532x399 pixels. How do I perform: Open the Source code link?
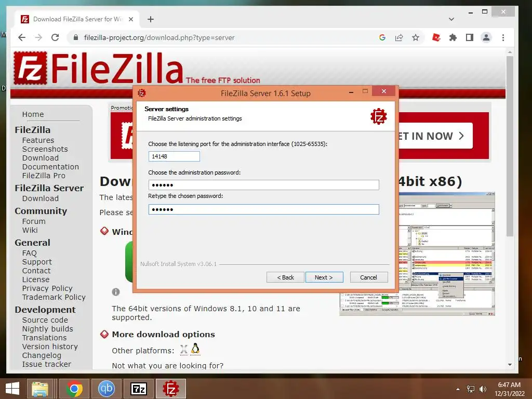point(45,320)
